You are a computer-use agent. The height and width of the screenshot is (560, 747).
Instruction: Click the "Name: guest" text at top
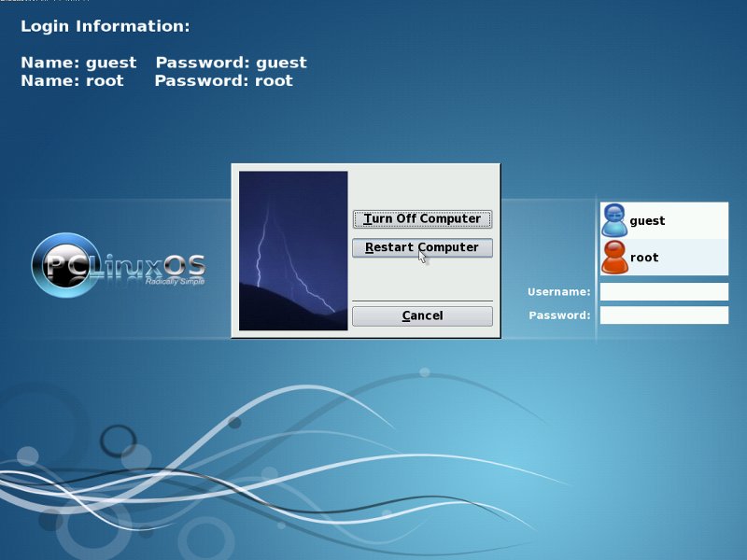(x=78, y=63)
